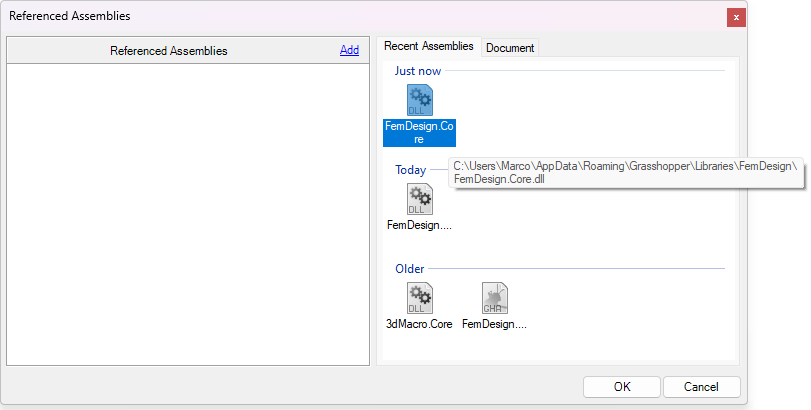Click the Referenced Assemblies list header
Image resolution: width=811 pixels, height=410 pixels.
[x=168, y=51]
